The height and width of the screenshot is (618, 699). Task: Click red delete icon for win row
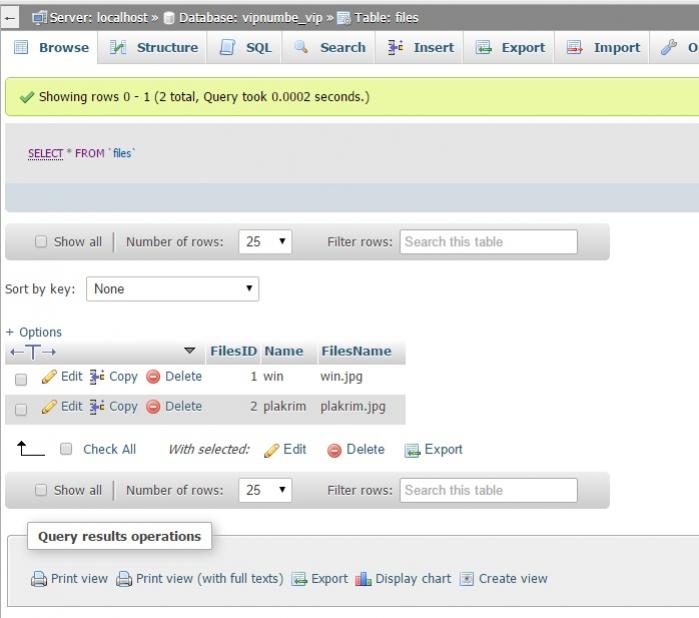click(153, 377)
